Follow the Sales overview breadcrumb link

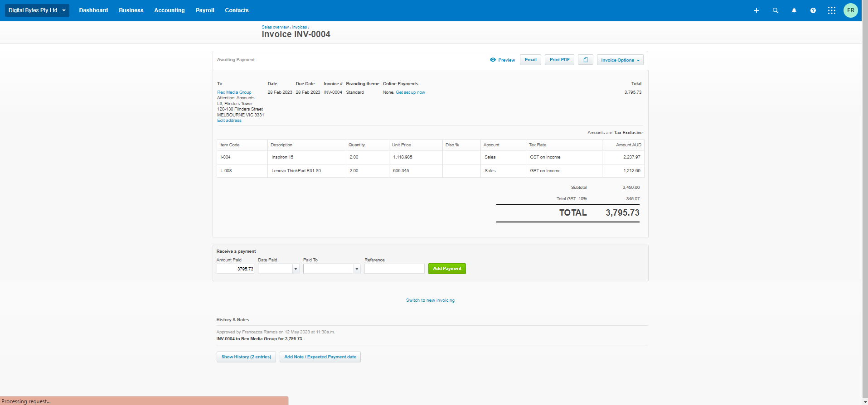click(275, 27)
